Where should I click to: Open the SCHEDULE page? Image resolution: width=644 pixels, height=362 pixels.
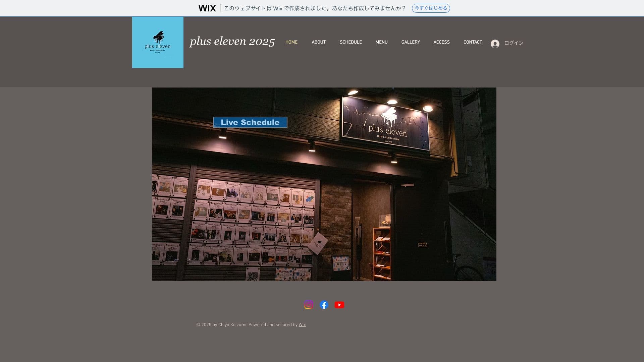(x=351, y=42)
